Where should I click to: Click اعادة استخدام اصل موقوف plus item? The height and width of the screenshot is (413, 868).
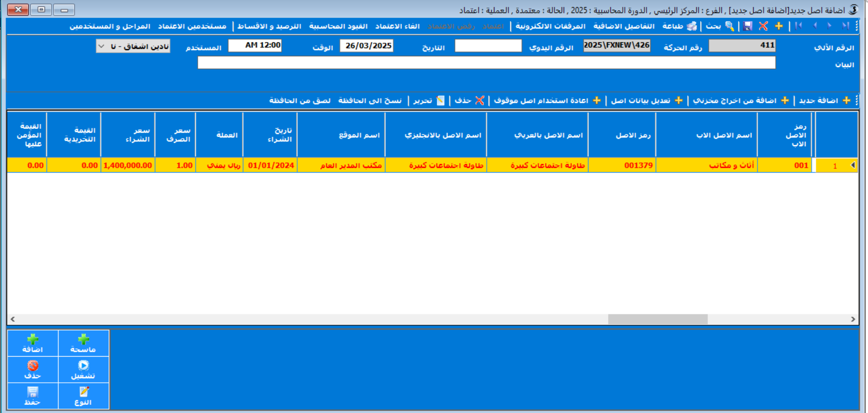[x=547, y=101]
